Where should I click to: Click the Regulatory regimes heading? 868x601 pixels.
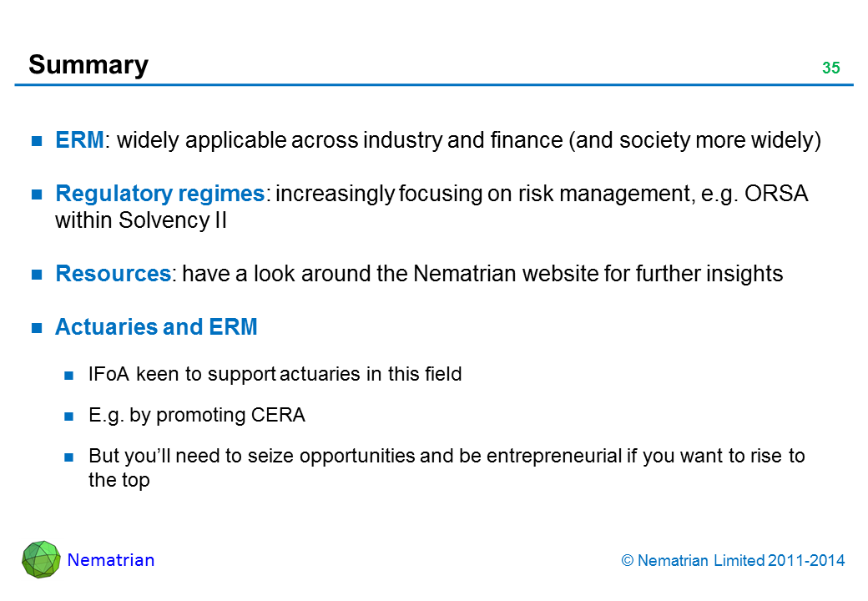pyautogui.click(x=159, y=194)
